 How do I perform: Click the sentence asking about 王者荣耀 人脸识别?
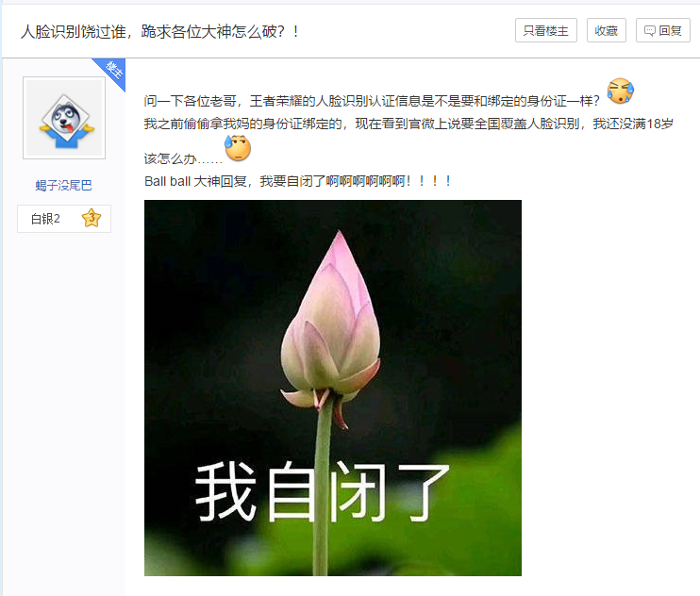372,101
